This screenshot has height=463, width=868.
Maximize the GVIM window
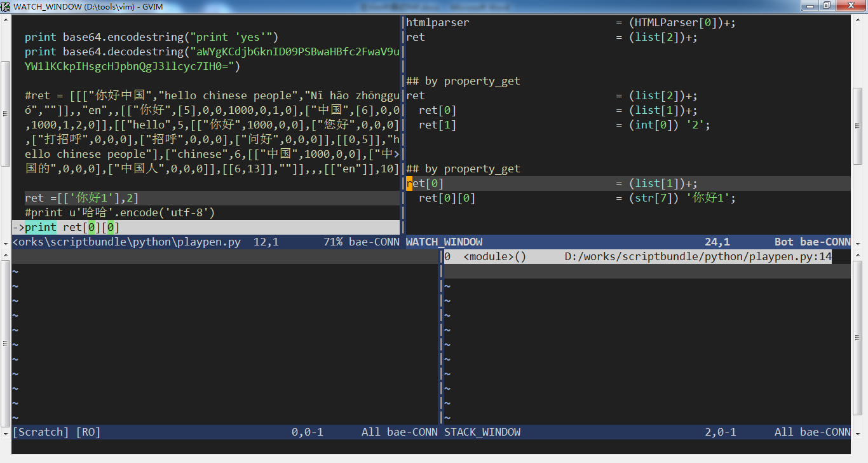point(826,6)
